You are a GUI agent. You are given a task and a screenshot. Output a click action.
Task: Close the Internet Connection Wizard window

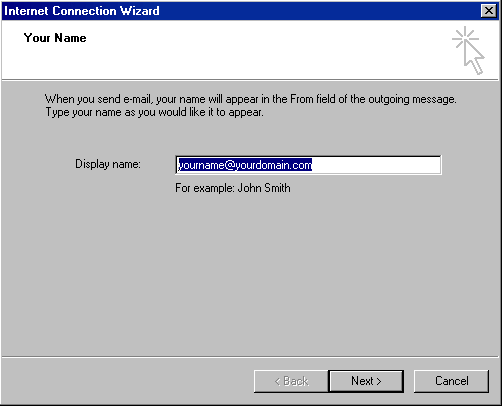pyautogui.click(x=489, y=11)
